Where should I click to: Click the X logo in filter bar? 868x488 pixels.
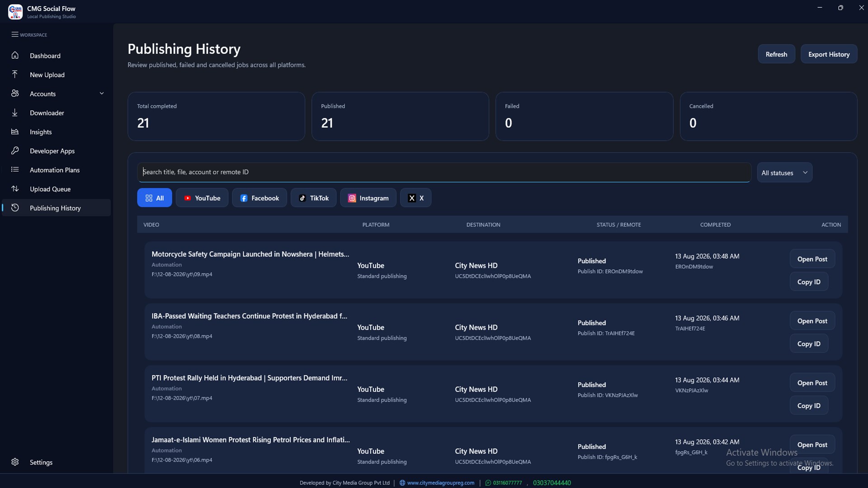pos(412,198)
